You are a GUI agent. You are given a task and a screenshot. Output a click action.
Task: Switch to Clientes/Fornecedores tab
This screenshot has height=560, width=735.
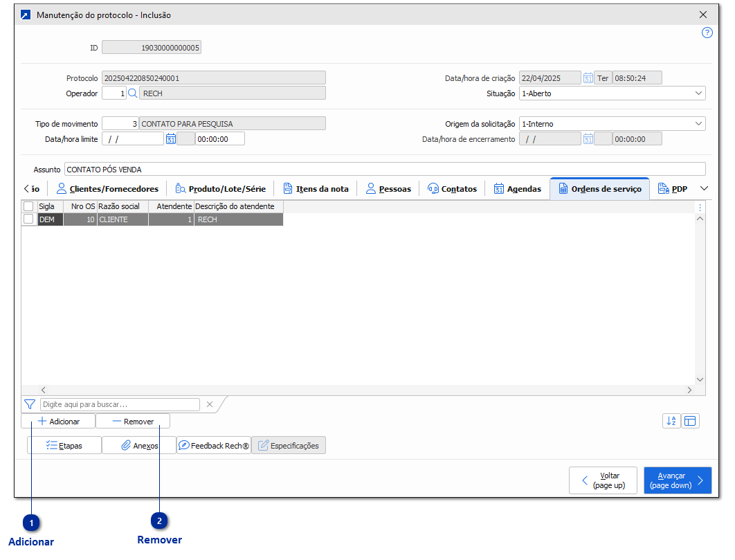[107, 188]
